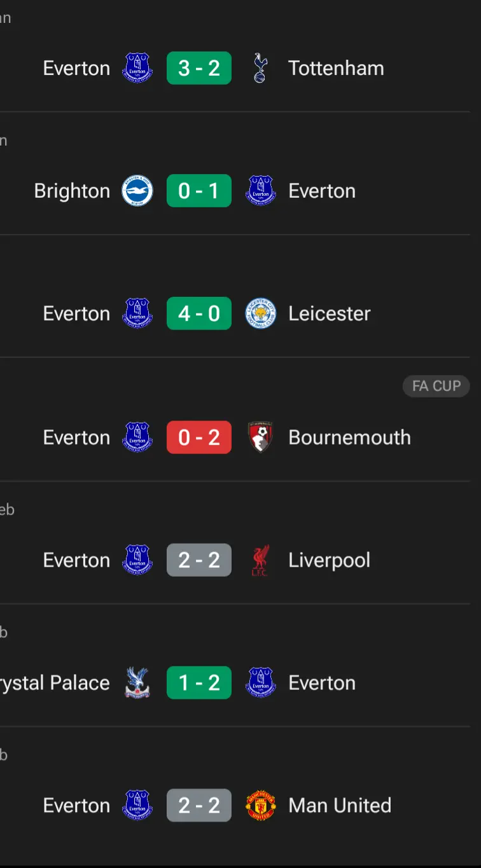The image size is (481, 868).
Task: Select the Leicester team name
Action: [x=329, y=313]
